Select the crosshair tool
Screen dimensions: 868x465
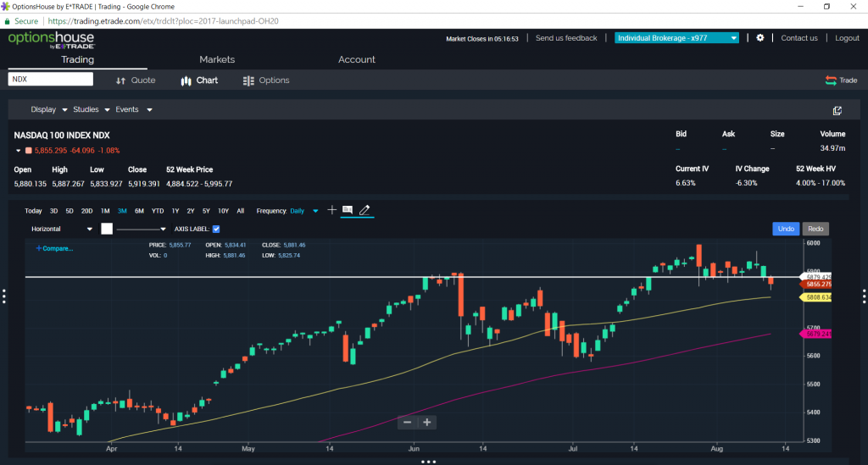331,210
